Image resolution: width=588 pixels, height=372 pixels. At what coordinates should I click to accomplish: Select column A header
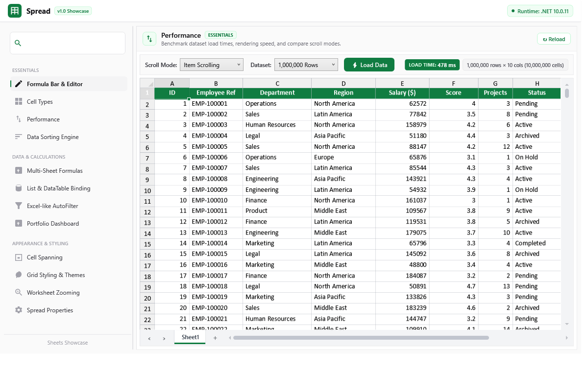pyautogui.click(x=172, y=83)
